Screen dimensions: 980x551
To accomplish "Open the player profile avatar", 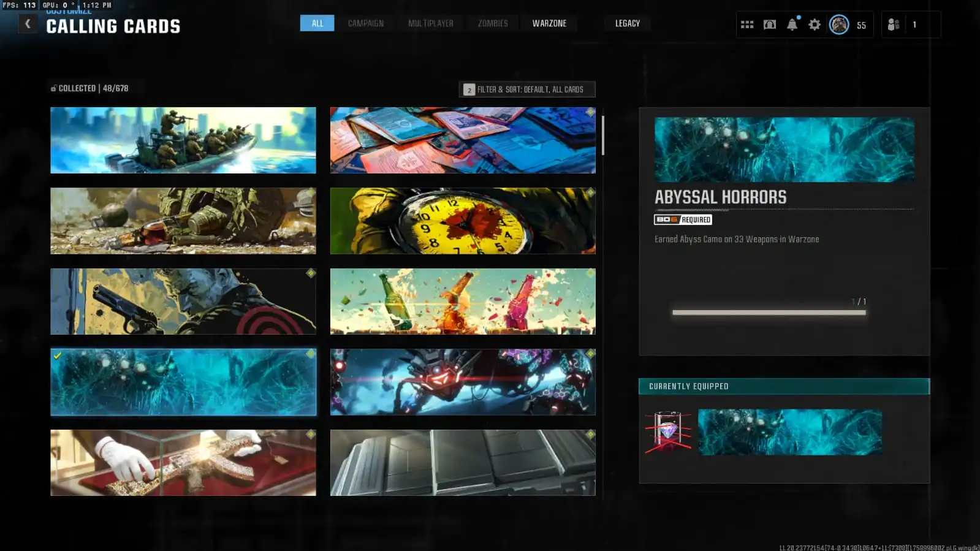I will pos(839,25).
